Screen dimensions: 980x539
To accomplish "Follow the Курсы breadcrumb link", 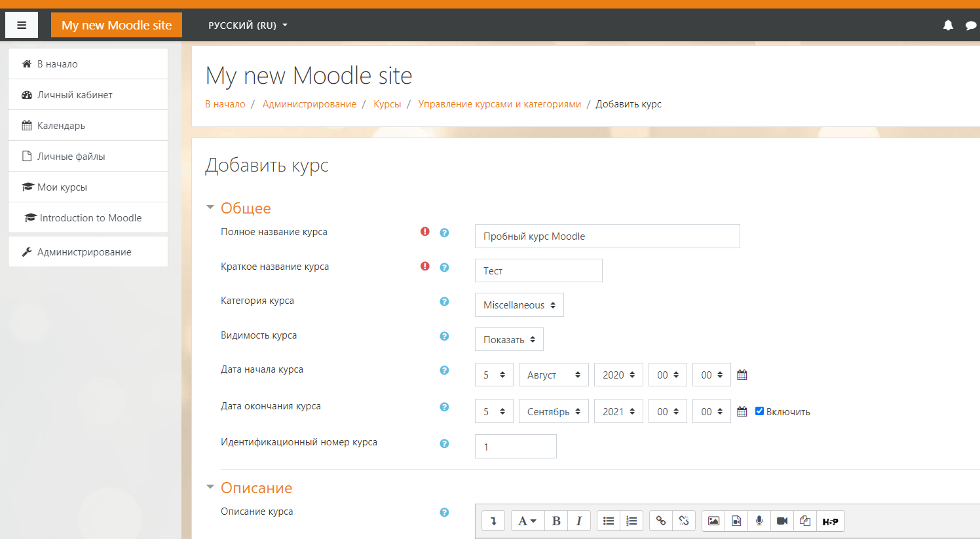I will [x=387, y=104].
